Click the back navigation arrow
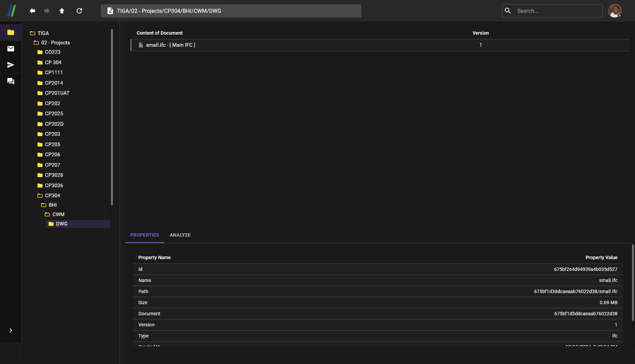Screen dimensions: 635x364 tap(32, 11)
